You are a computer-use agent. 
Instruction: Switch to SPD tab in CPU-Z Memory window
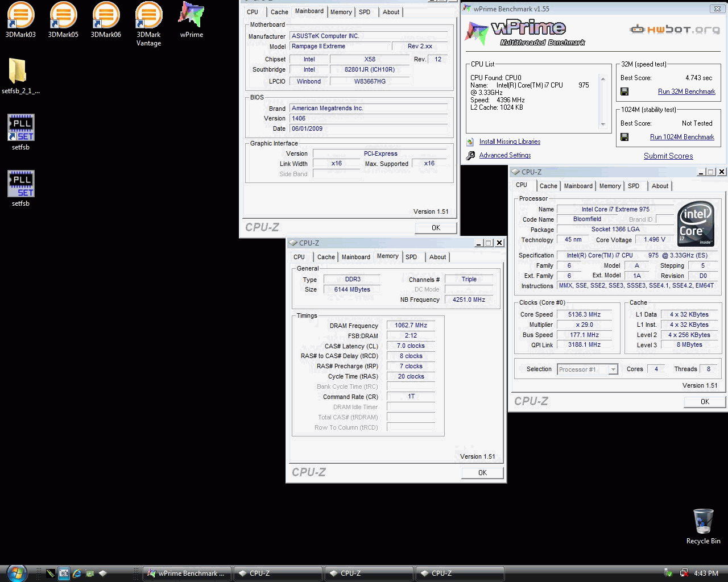411,257
